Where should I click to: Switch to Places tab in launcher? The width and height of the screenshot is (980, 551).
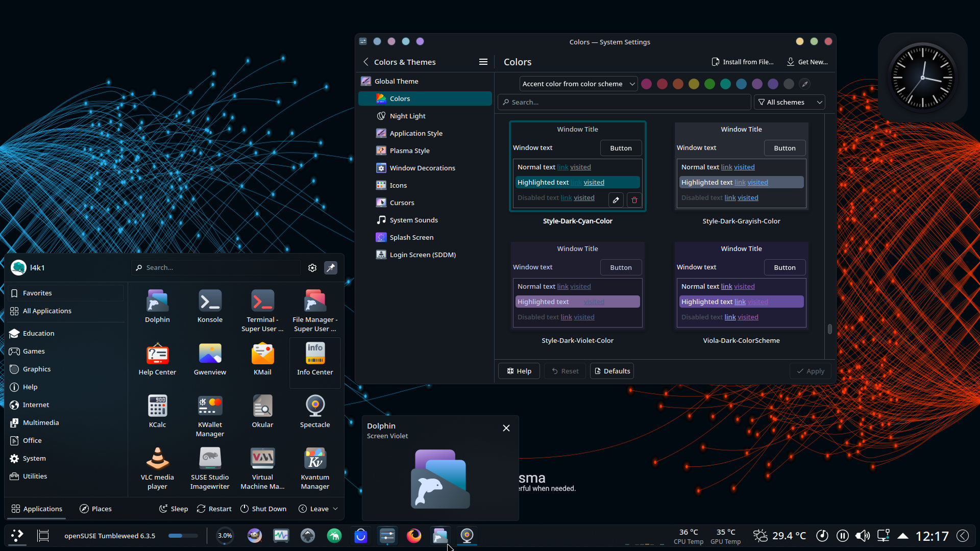pyautogui.click(x=95, y=509)
